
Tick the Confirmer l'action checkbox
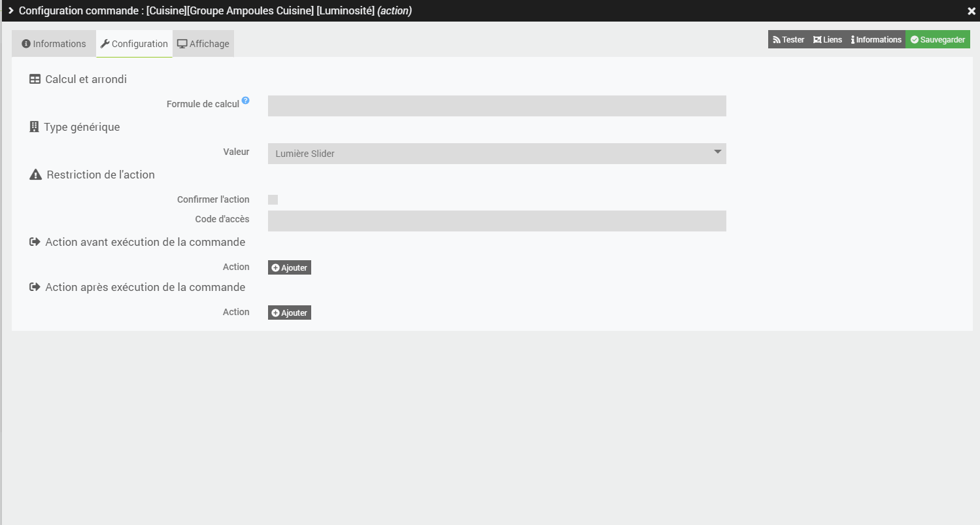273,199
